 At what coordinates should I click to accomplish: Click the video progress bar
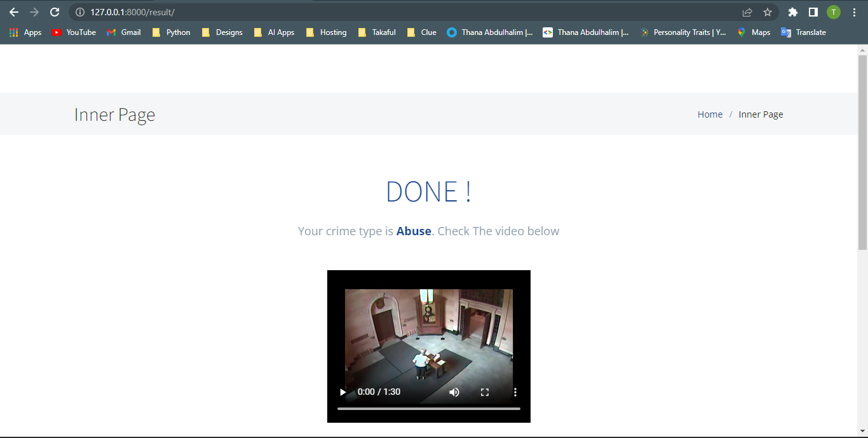pos(429,409)
